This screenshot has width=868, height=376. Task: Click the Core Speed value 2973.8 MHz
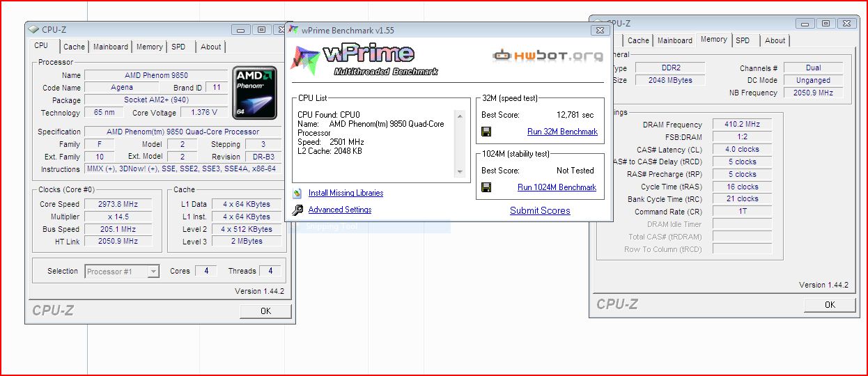click(118, 204)
